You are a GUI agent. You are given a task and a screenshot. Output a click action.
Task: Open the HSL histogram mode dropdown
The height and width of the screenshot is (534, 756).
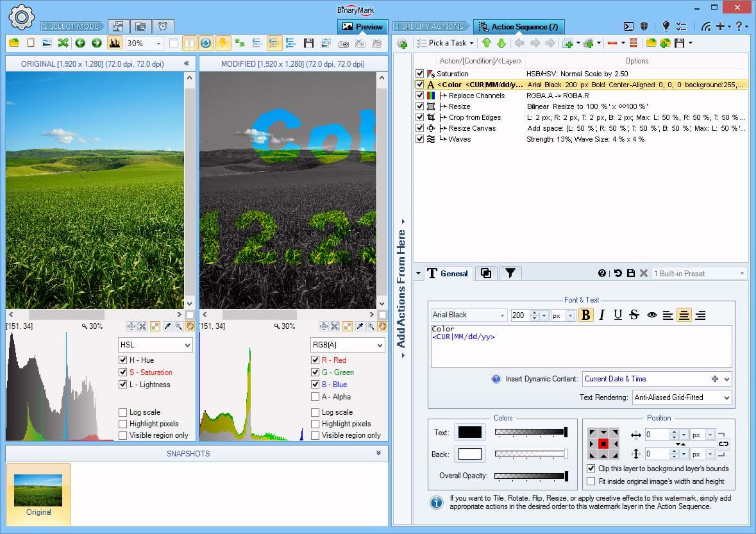pos(155,345)
